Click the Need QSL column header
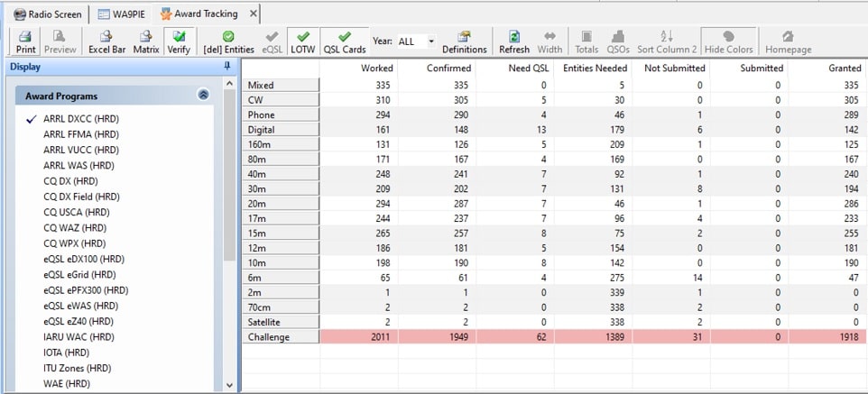The width and height of the screenshot is (868, 394). [x=515, y=68]
